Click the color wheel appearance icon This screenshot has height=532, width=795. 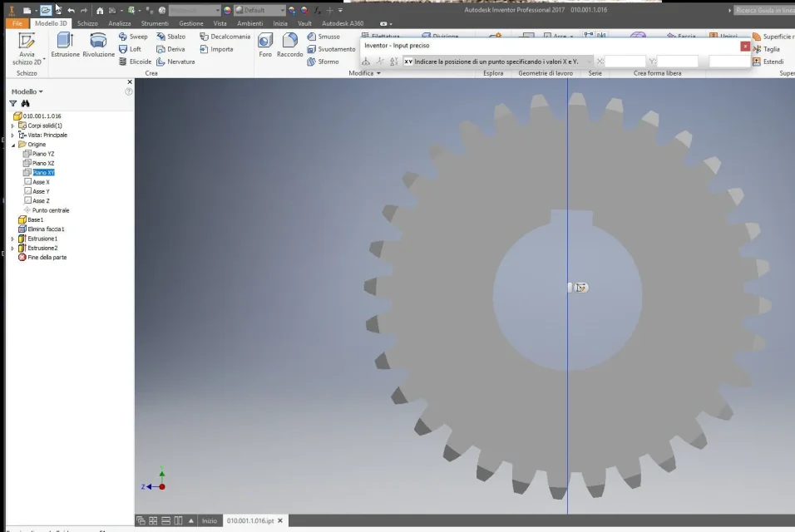pyautogui.click(x=227, y=10)
